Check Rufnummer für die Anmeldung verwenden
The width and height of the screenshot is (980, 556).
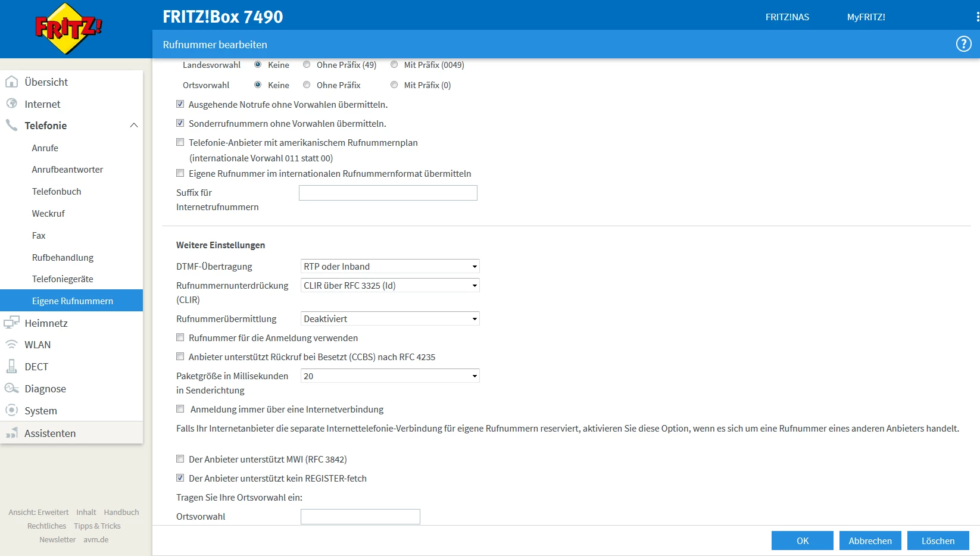point(180,338)
